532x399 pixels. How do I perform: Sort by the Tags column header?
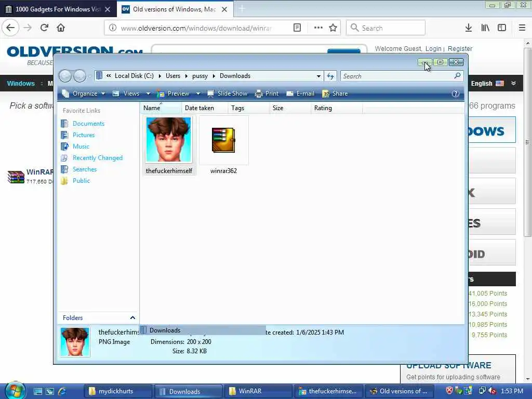(248, 108)
